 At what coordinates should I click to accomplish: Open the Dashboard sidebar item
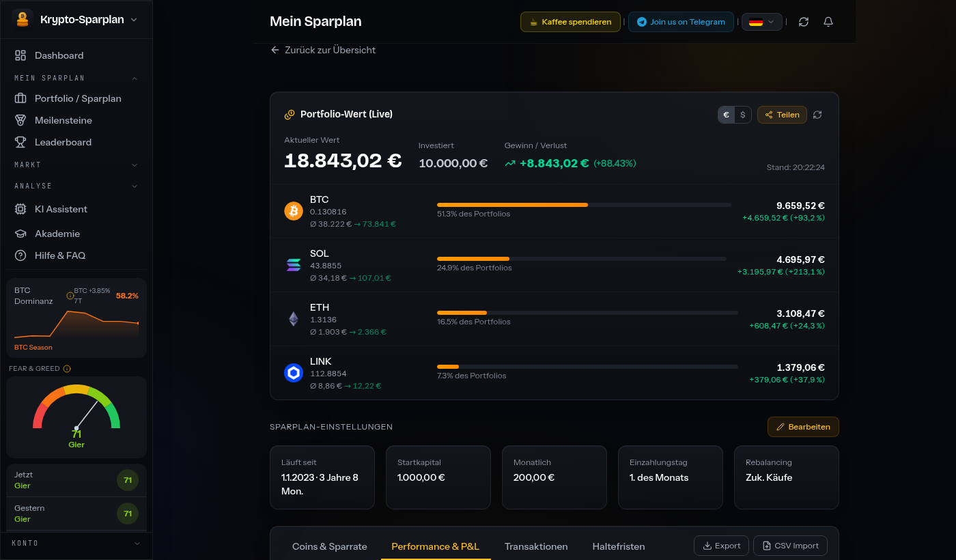tap(76, 55)
